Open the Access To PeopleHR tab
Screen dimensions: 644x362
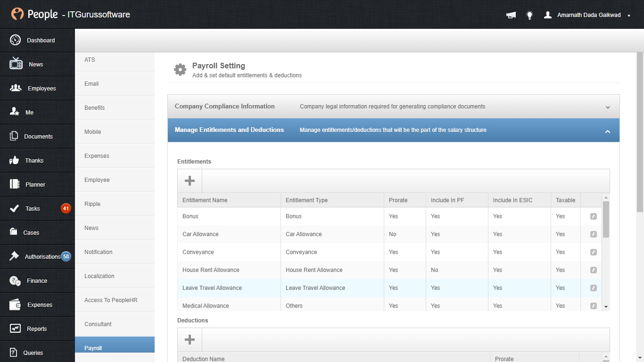pos(115,300)
